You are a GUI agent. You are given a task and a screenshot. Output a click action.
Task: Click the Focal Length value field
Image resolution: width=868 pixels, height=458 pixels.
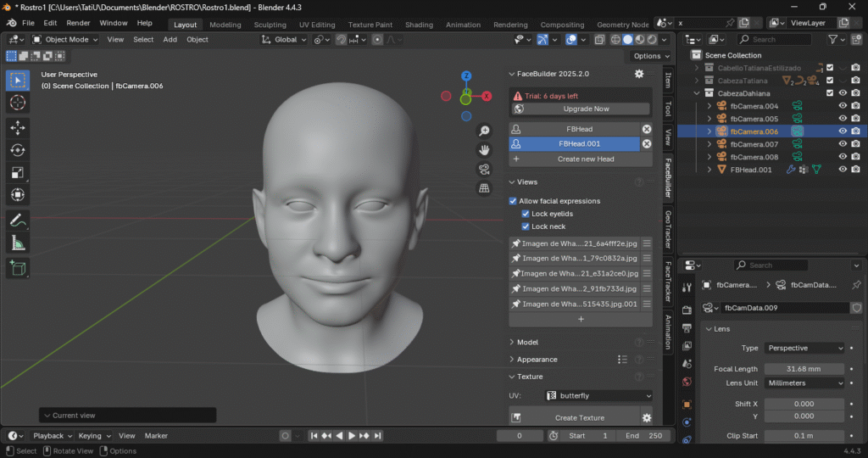point(804,369)
